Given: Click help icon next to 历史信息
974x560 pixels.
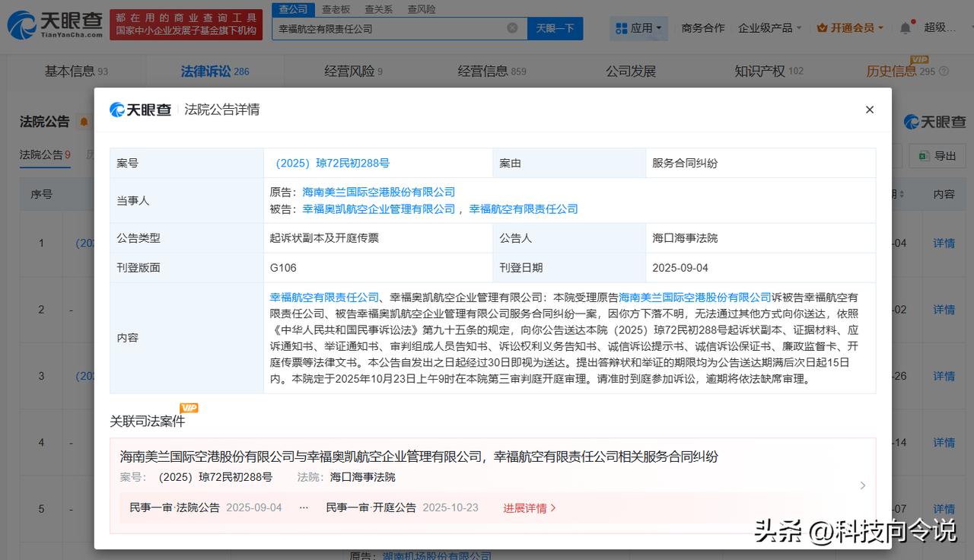Looking at the screenshot, I should click(944, 72).
